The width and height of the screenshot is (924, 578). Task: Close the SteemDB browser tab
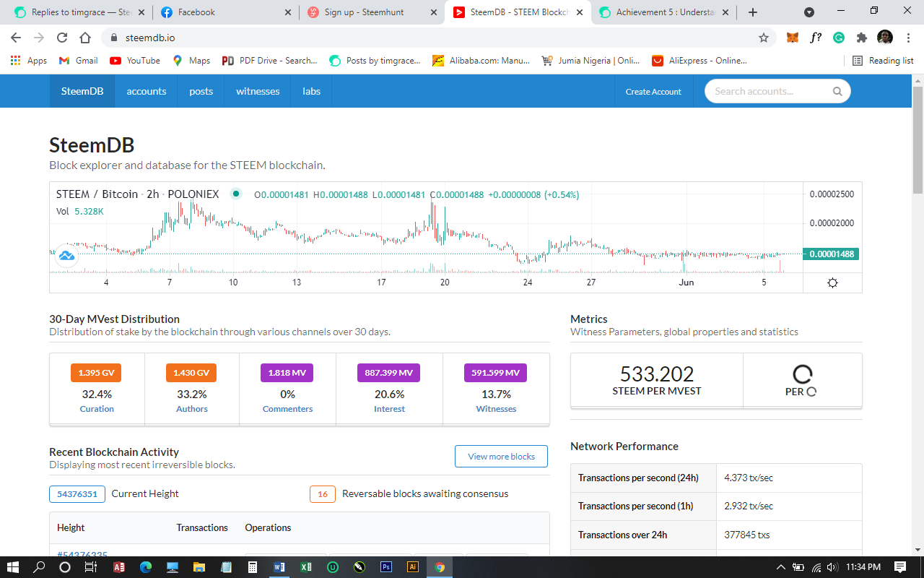[579, 12]
